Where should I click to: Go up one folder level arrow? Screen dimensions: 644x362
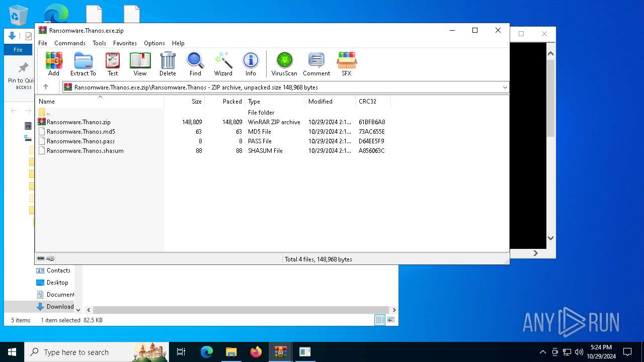(46, 87)
